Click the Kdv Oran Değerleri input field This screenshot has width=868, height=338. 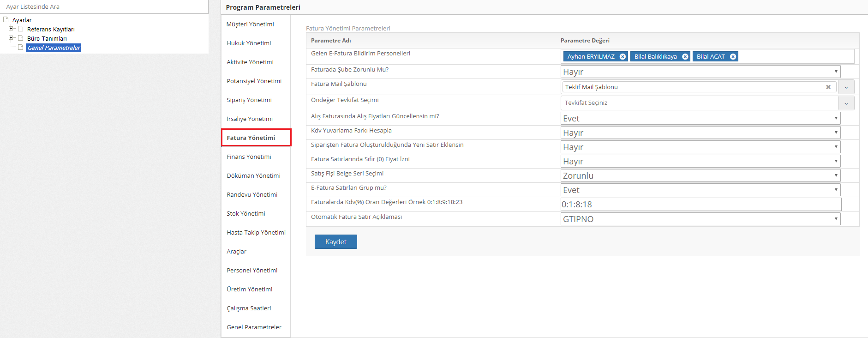tap(700, 204)
